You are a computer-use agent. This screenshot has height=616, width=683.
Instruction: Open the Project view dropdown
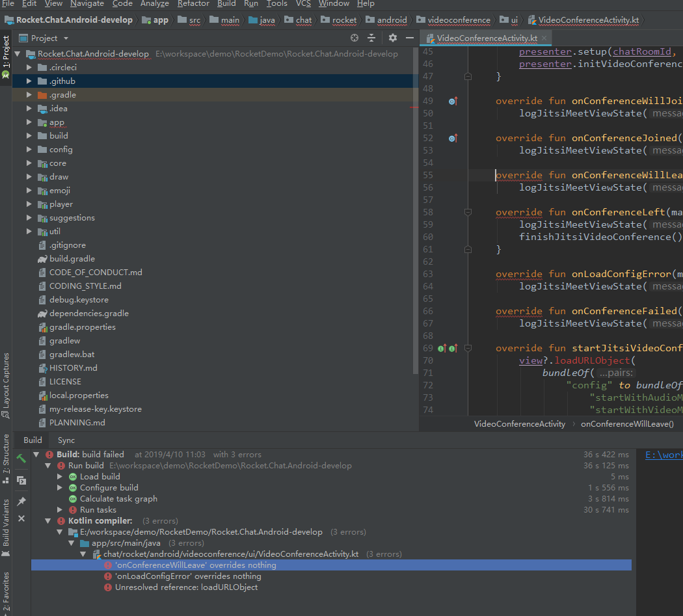click(x=66, y=38)
